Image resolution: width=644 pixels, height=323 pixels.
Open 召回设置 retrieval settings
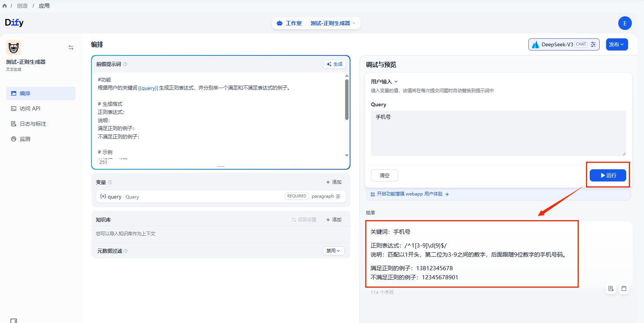(304, 220)
